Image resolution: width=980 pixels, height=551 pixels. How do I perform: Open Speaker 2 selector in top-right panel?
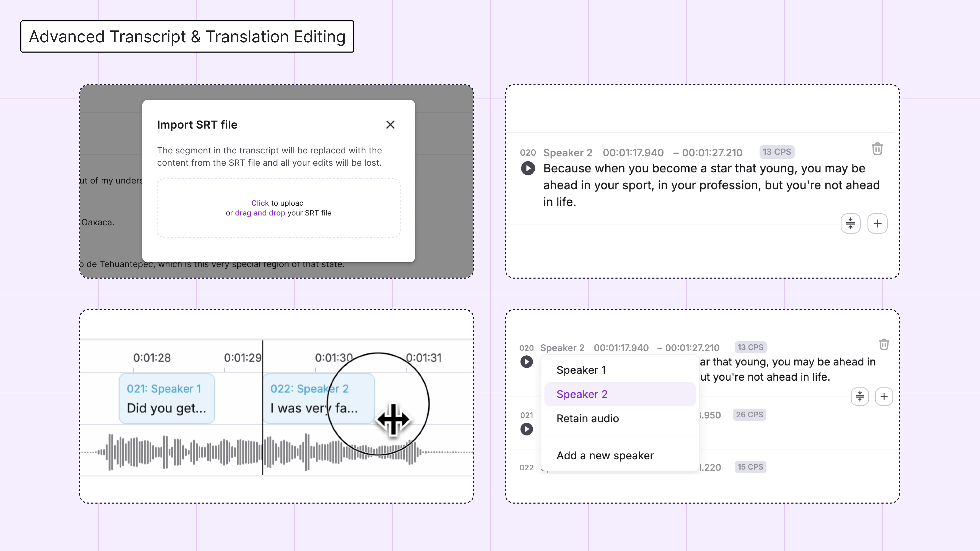567,153
